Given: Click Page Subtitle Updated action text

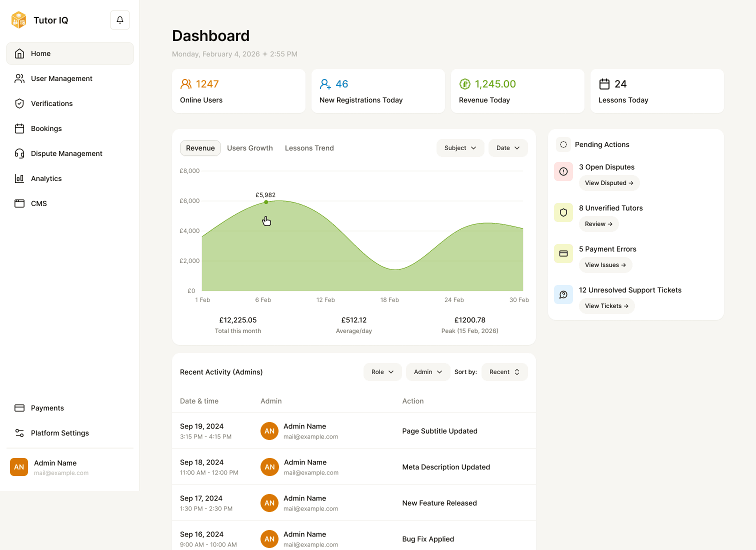Looking at the screenshot, I should [x=440, y=431].
